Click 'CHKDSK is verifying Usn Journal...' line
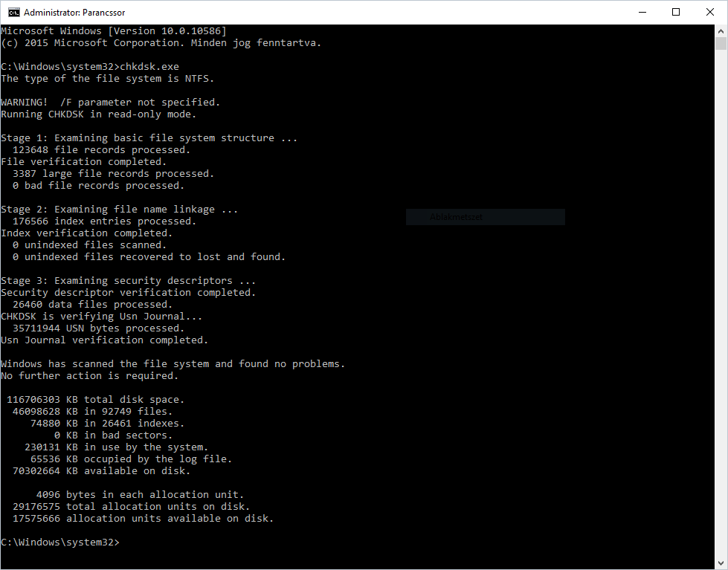Image resolution: width=728 pixels, height=570 pixels. point(102,317)
